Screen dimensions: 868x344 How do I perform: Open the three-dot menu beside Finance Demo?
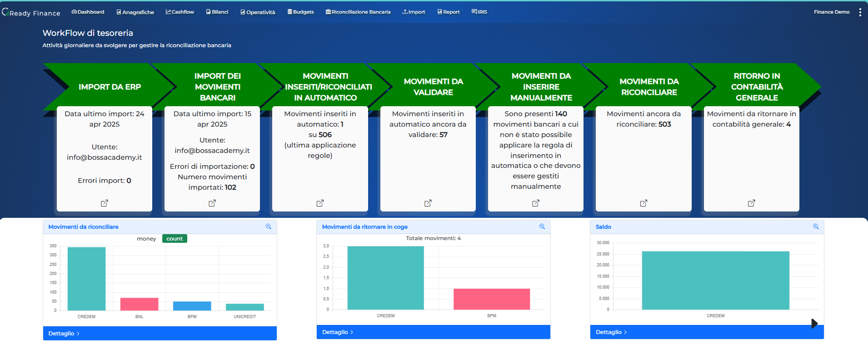860,12
